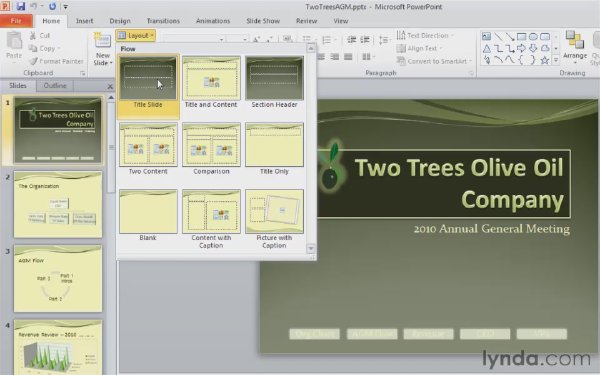Choose the Picture with Caption layout

pyautogui.click(x=274, y=219)
